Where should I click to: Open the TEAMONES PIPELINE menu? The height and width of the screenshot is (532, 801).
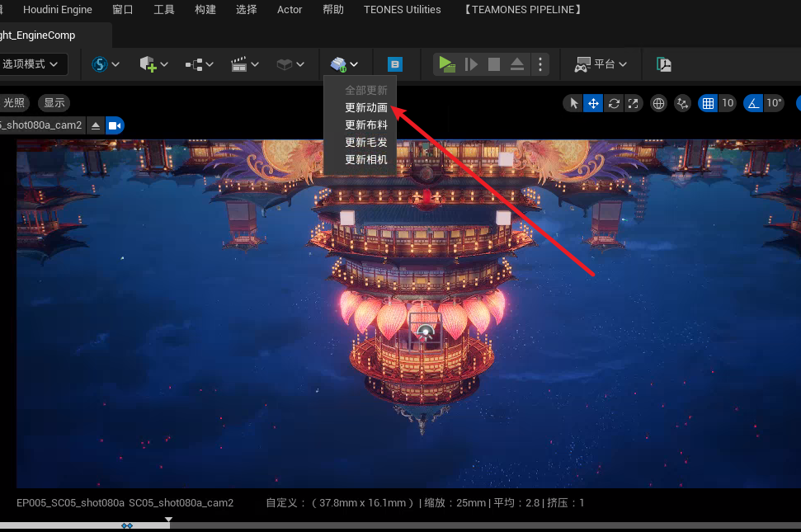pos(522,10)
